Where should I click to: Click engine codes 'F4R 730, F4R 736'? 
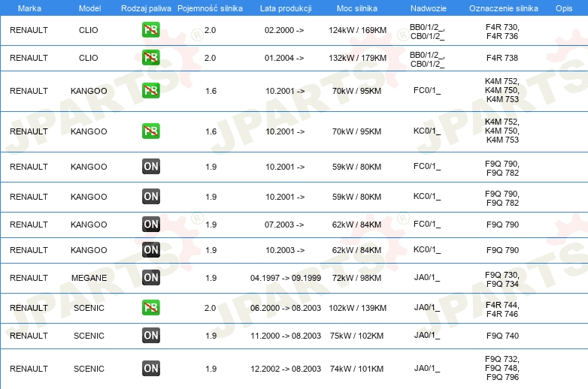pyautogui.click(x=502, y=32)
